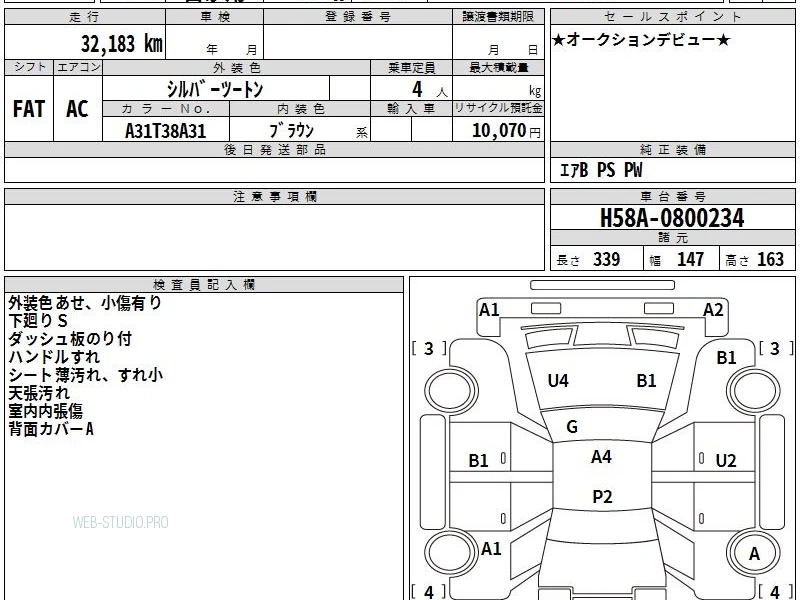800x600 pixels.
Task: Select the FAT transmission value
Action: 29,109
